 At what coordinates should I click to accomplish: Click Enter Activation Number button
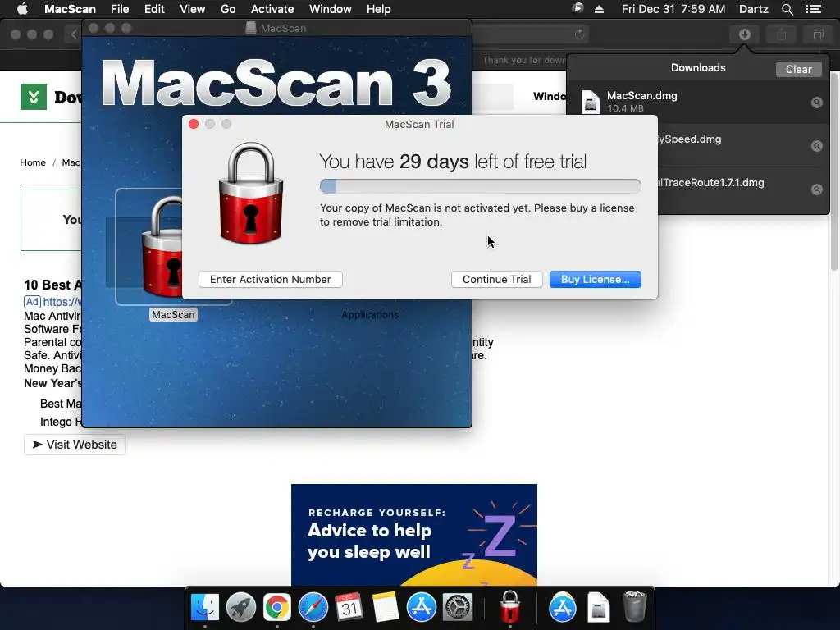tap(271, 279)
